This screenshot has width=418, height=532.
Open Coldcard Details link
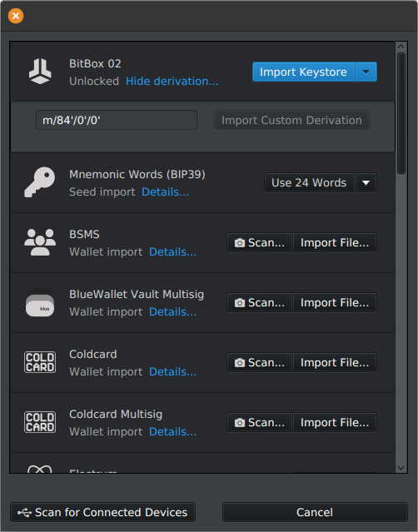pyautogui.click(x=172, y=372)
